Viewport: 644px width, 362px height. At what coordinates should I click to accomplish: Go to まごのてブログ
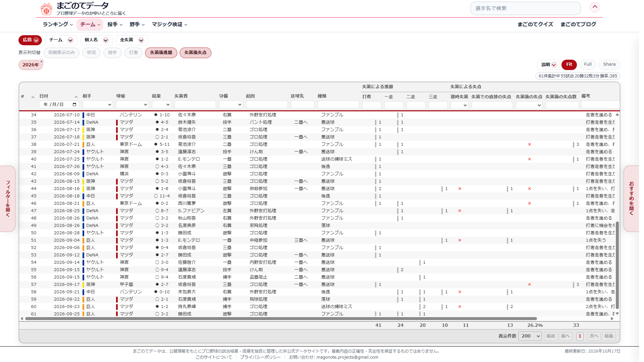(578, 24)
